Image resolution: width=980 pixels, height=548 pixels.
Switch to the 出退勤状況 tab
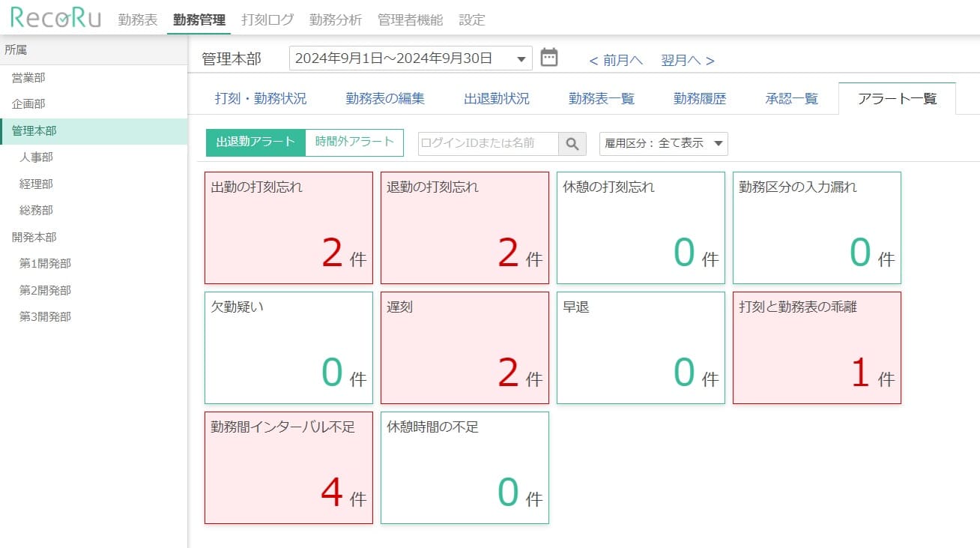(x=495, y=97)
